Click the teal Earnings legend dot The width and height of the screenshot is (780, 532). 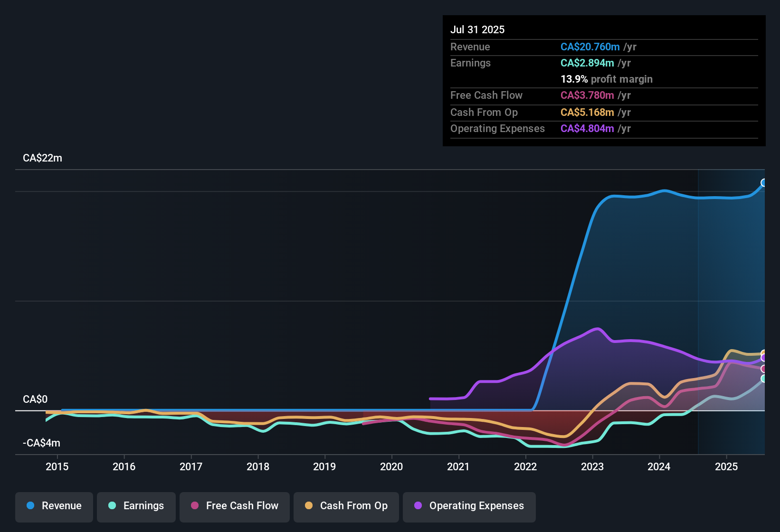pyautogui.click(x=113, y=506)
